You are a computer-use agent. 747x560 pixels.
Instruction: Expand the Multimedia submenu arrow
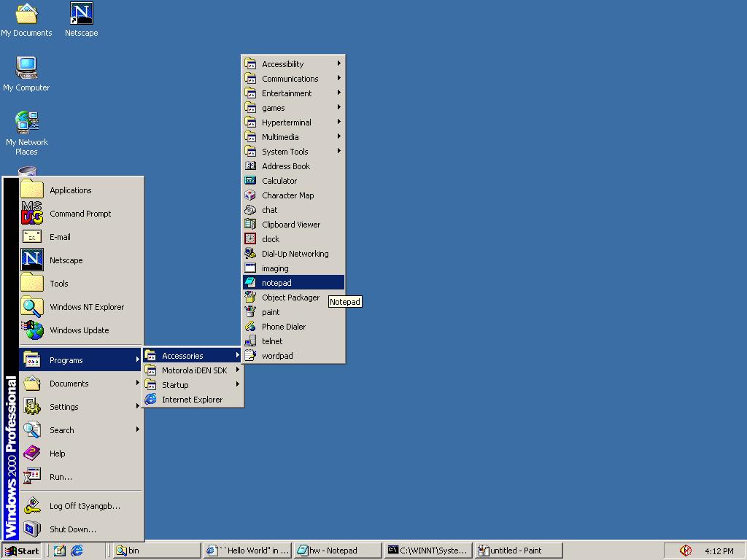click(x=338, y=136)
